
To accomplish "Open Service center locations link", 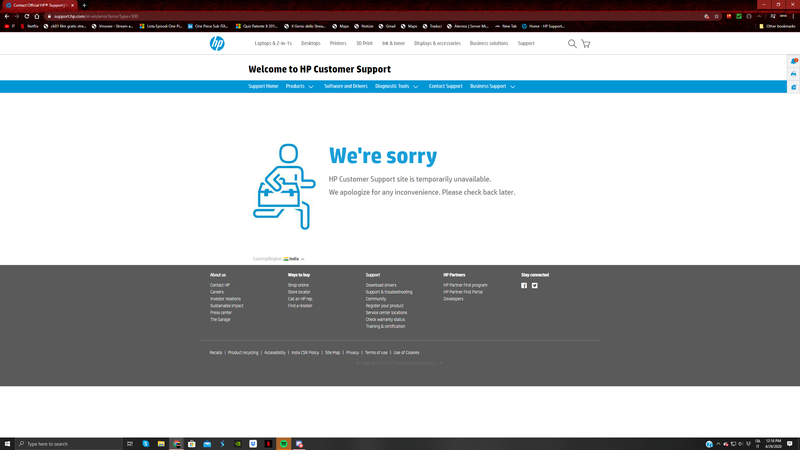I will tap(386, 313).
